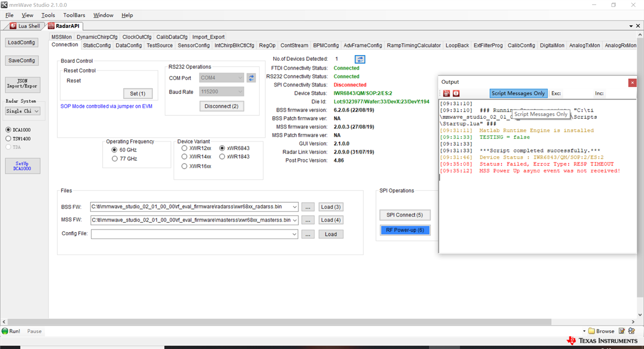Click the COM port refresh icon
Image resolution: width=644 pixels, height=349 pixels.
coord(251,78)
